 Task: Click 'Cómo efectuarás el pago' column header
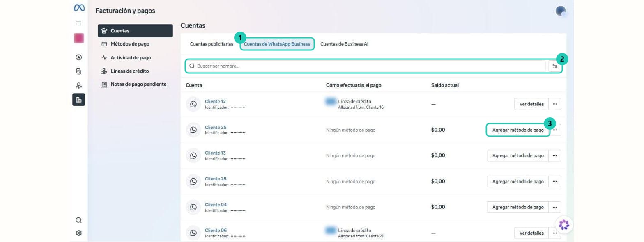(354, 85)
